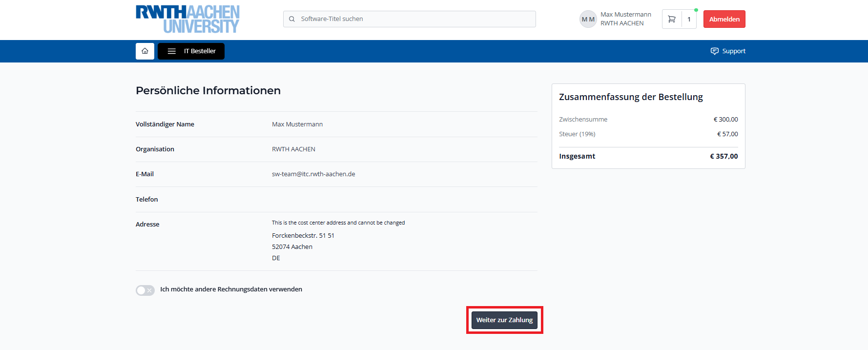
Task: Click the RWTH Aachen University logo
Action: (x=187, y=19)
